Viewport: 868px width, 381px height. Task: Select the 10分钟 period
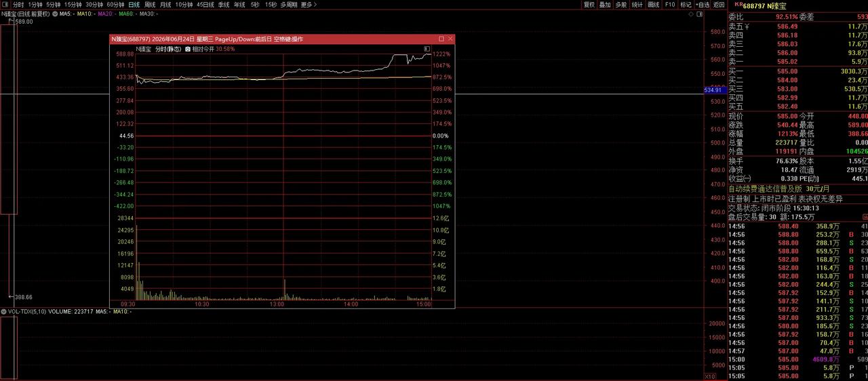pos(184,4)
